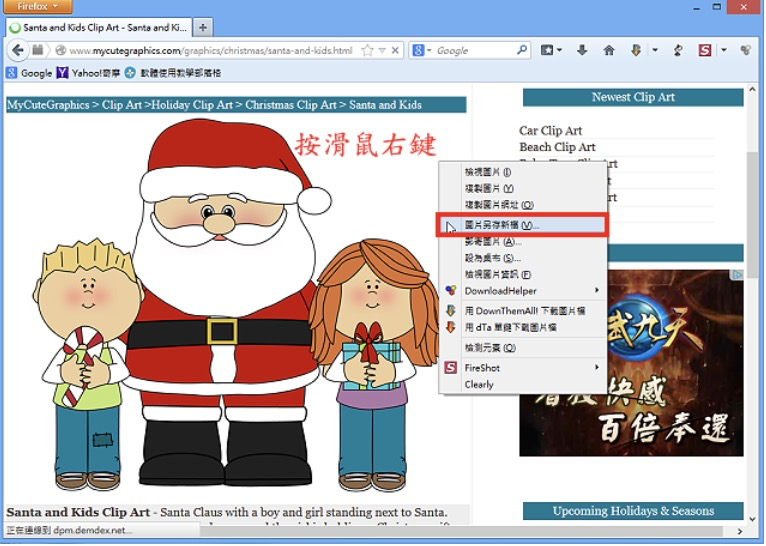Click the Clip Art breadcrumb link
The width and height of the screenshot is (766, 546).
(122, 105)
